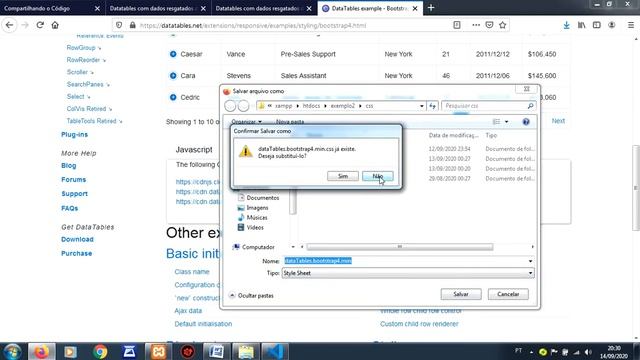Switch to third Datatables com dados tab

pyautogui.click(x=264, y=8)
